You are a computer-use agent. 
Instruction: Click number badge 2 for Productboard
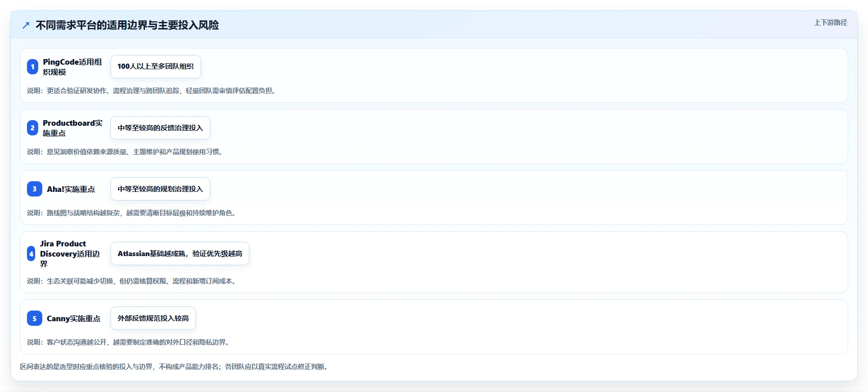33,128
